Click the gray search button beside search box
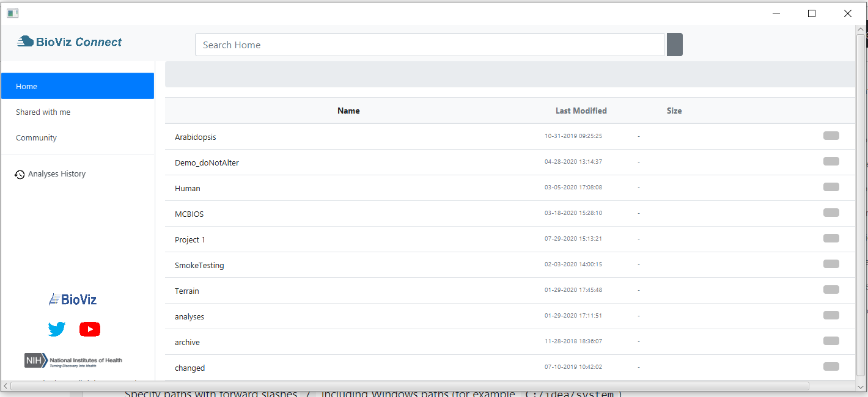 pos(674,45)
